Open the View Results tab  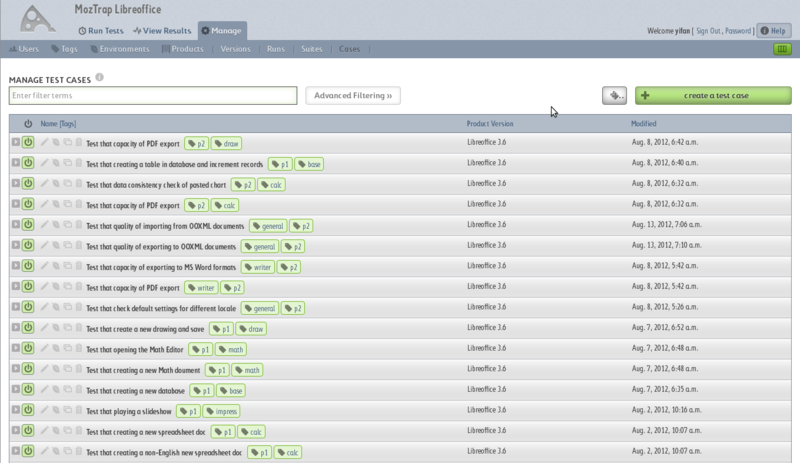point(162,31)
